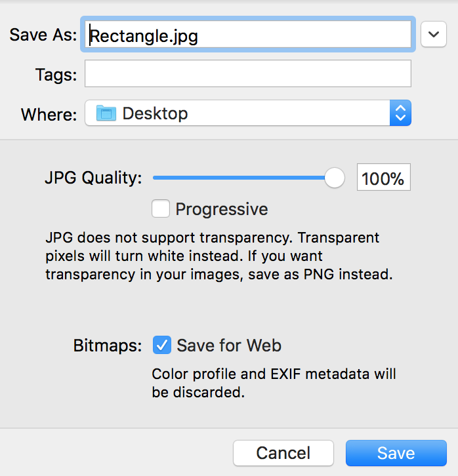Click the "JPG Quality:" label
Viewport: 458px width, 476px height.
(x=93, y=178)
